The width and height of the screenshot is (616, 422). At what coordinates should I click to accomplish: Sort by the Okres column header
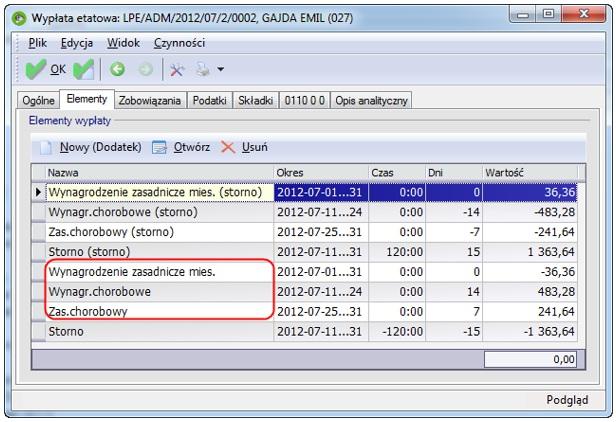[321, 173]
